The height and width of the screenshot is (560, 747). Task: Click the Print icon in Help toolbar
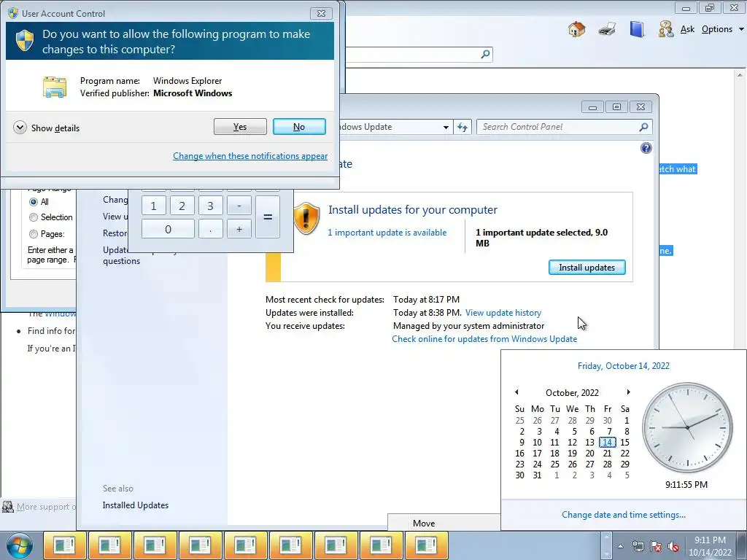pos(607,29)
